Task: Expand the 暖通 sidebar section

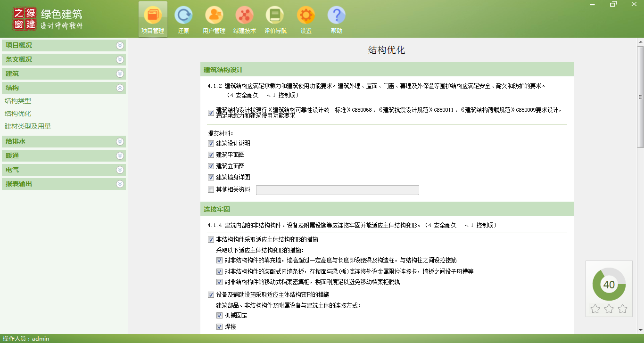Action: click(x=64, y=155)
